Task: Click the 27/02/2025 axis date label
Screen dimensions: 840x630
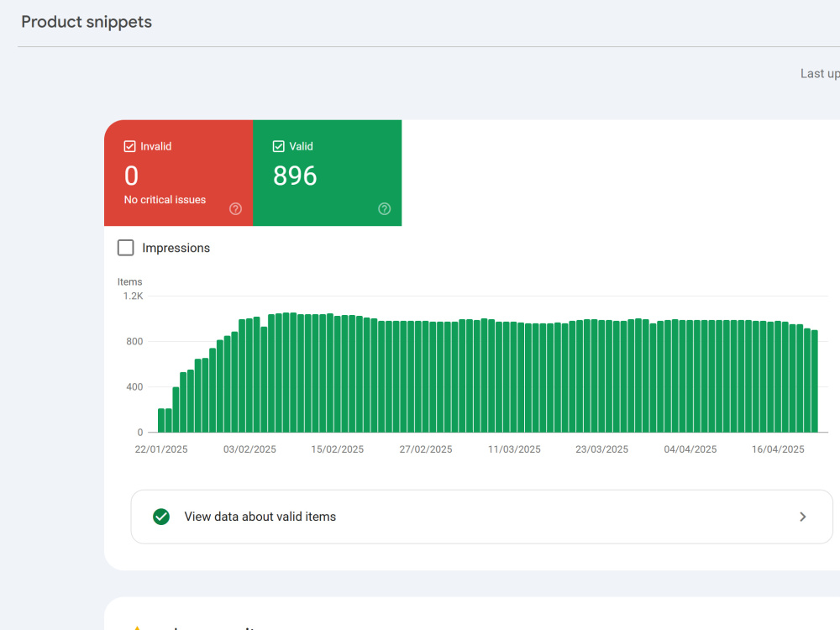Action: coord(426,449)
